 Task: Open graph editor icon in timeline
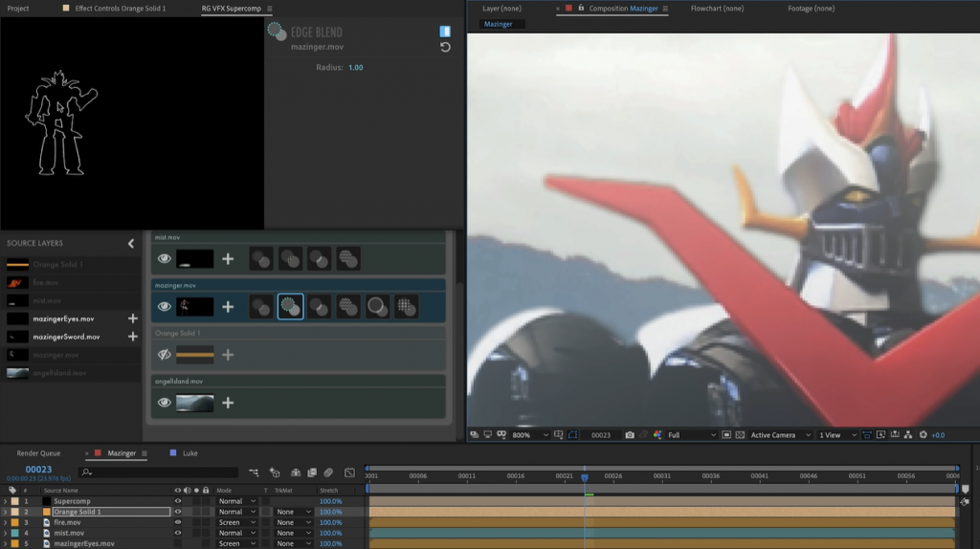point(349,472)
